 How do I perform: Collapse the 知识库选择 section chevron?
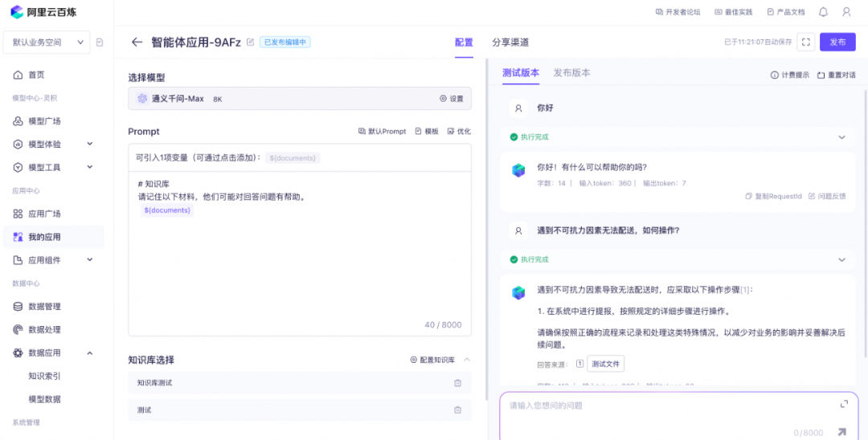(x=467, y=360)
